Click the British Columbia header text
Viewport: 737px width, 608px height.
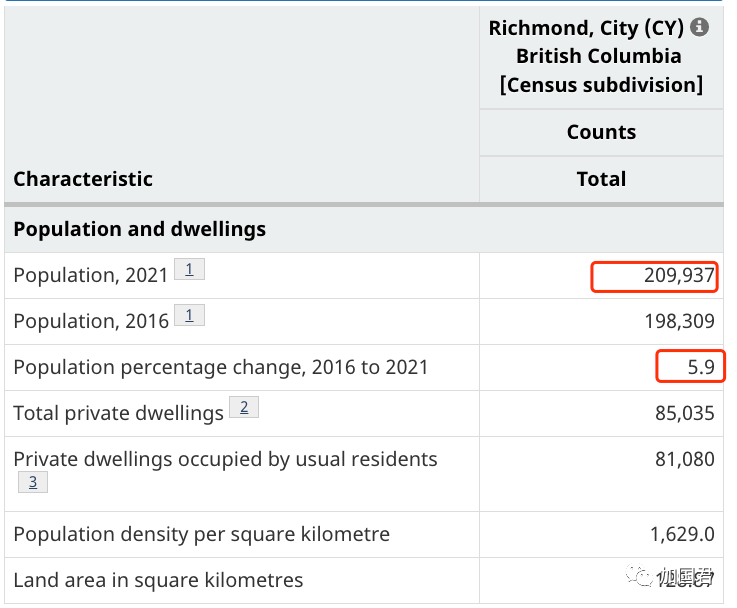(x=599, y=56)
